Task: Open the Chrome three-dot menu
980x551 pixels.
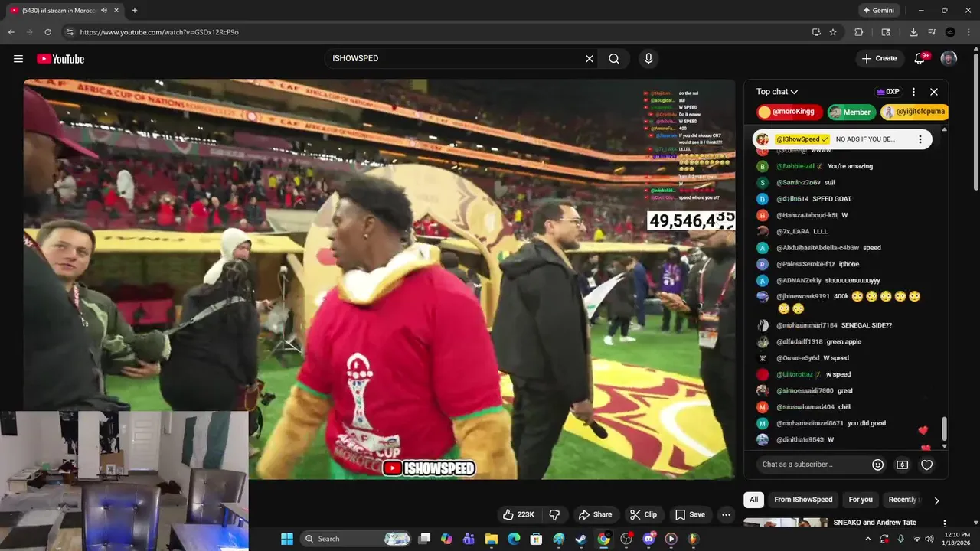Action: (x=969, y=32)
